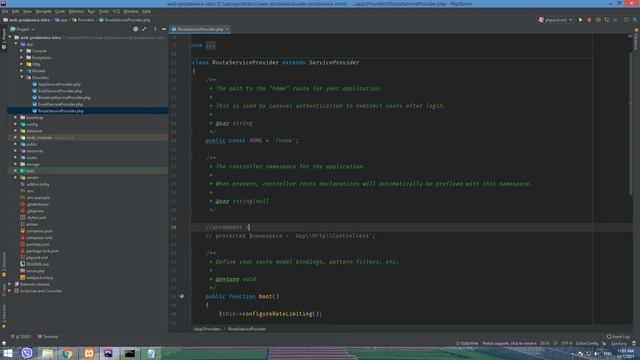
Task: Expand External Libraries node
Action: (x=10, y=284)
